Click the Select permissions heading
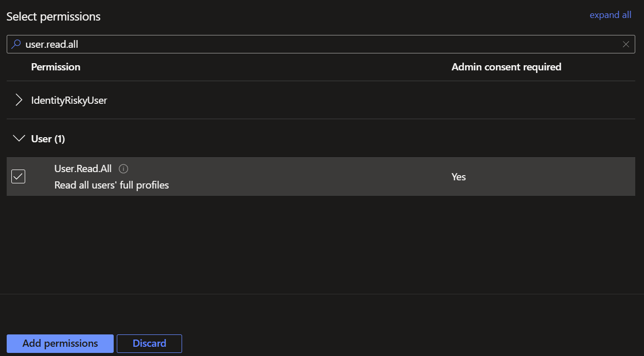Screen dimensions: 644x356 pyautogui.click(x=53, y=16)
